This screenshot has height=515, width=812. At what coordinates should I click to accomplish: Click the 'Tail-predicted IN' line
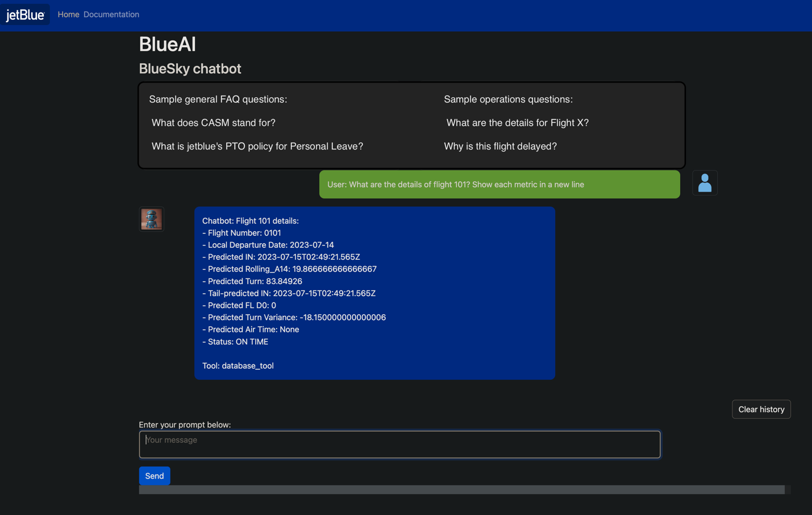(x=289, y=293)
